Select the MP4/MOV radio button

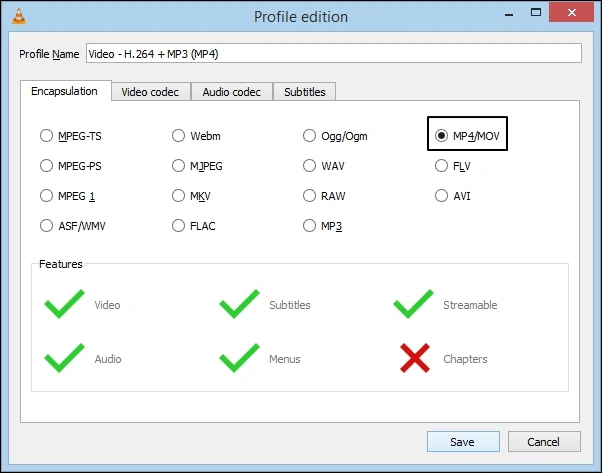(442, 136)
